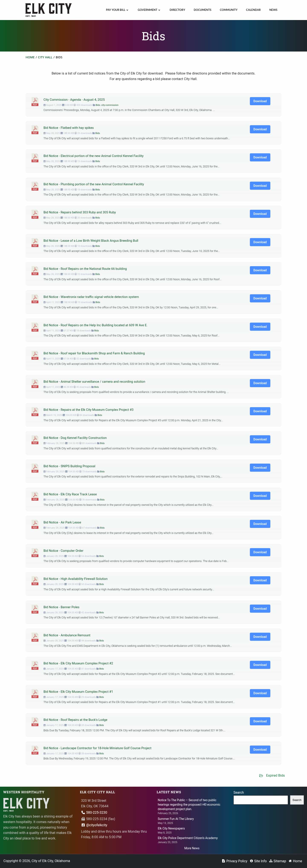Open Bid Notice - Air Park Lease link

(x=62, y=522)
